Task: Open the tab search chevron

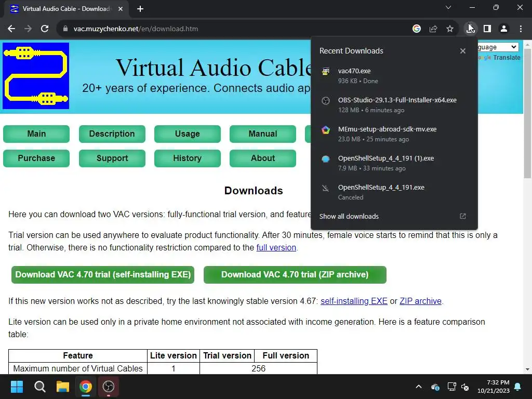Action: click(448, 7)
